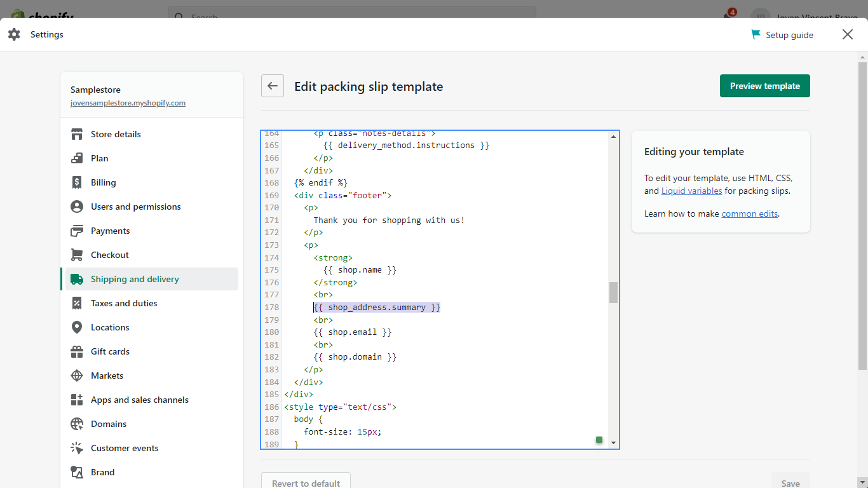This screenshot has height=488, width=868.
Task: Open Payments via its card icon
Action: [x=77, y=231]
